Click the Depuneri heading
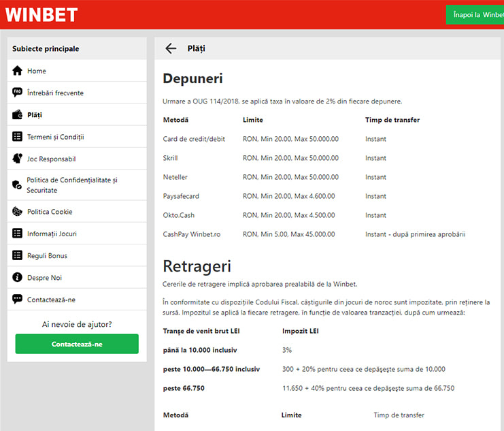The image size is (504, 431). coord(192,78)
